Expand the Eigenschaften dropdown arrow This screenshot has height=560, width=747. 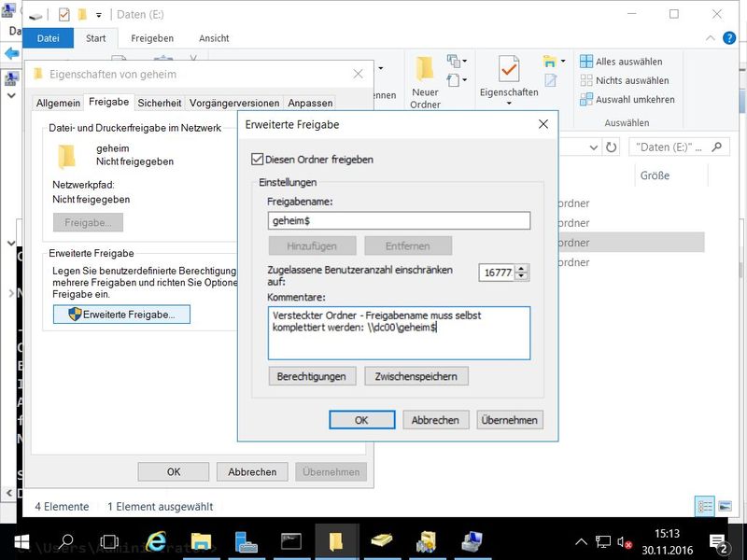508,103
